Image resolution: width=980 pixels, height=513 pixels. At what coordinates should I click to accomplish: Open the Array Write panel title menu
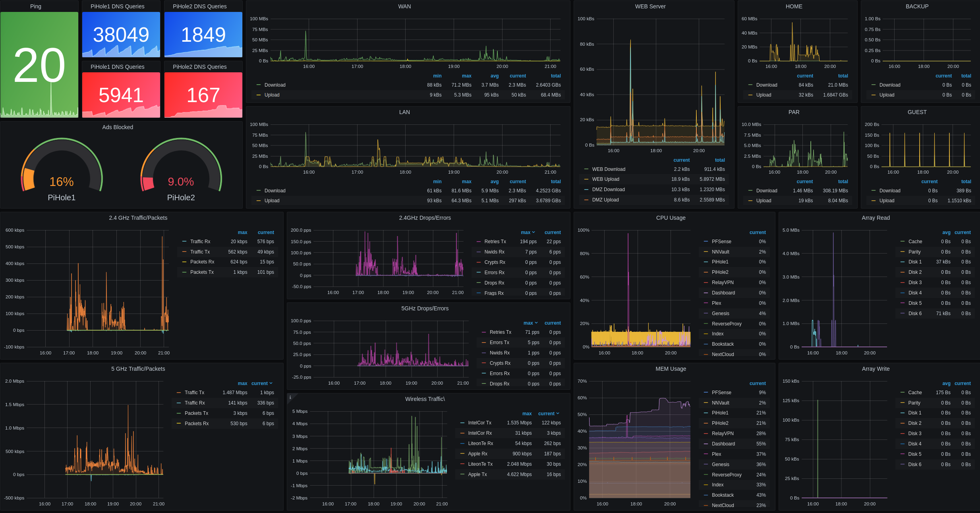[876, 369]
